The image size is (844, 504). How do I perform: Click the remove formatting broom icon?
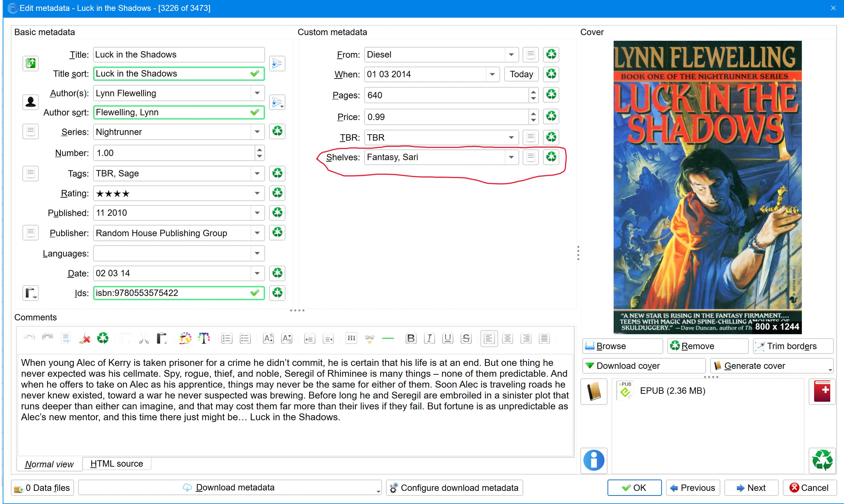tap(85, 338)
